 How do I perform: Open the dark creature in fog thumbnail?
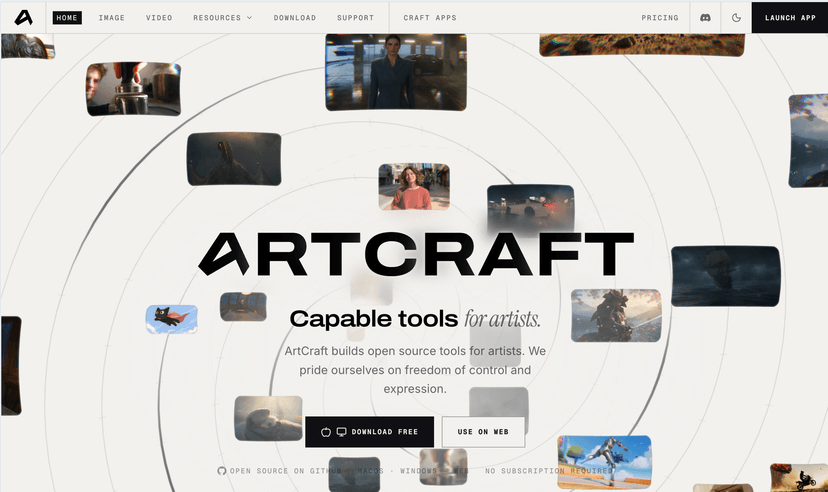pos(234,159)
